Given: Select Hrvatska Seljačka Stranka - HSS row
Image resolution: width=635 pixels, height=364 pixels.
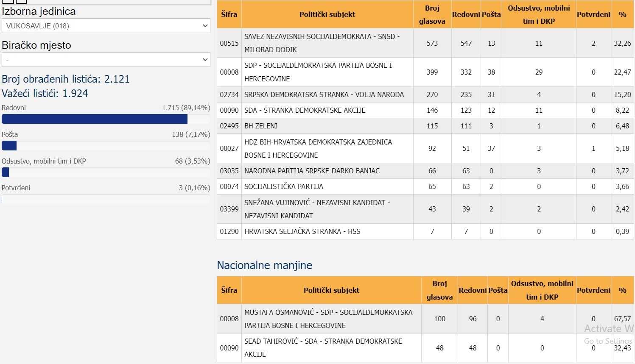Looking at the screenshot, I should point(302,231).
